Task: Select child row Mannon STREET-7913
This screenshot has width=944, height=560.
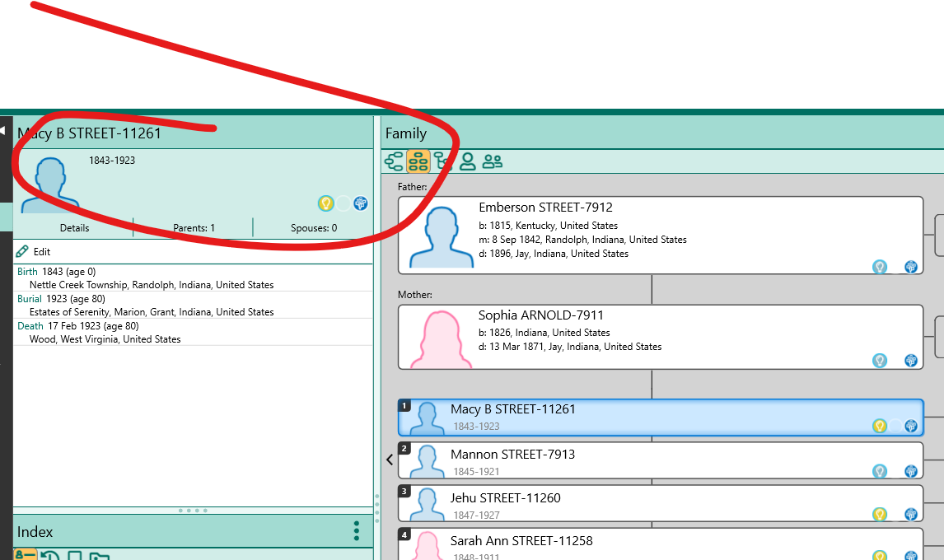Action: [x=661, y=460]
